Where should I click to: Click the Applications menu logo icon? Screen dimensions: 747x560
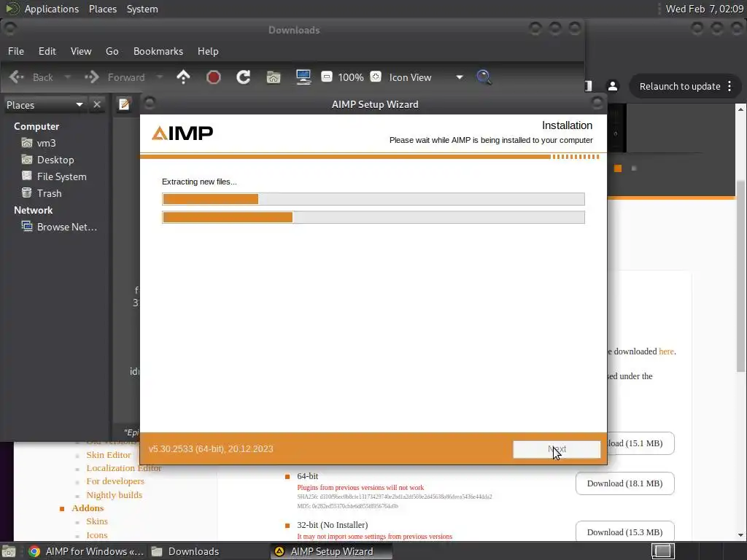click(x=12, y=9)
